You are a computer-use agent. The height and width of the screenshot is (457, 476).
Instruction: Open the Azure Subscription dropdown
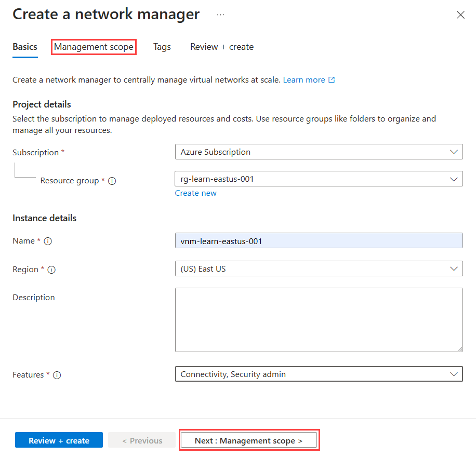tap(319, 152)
